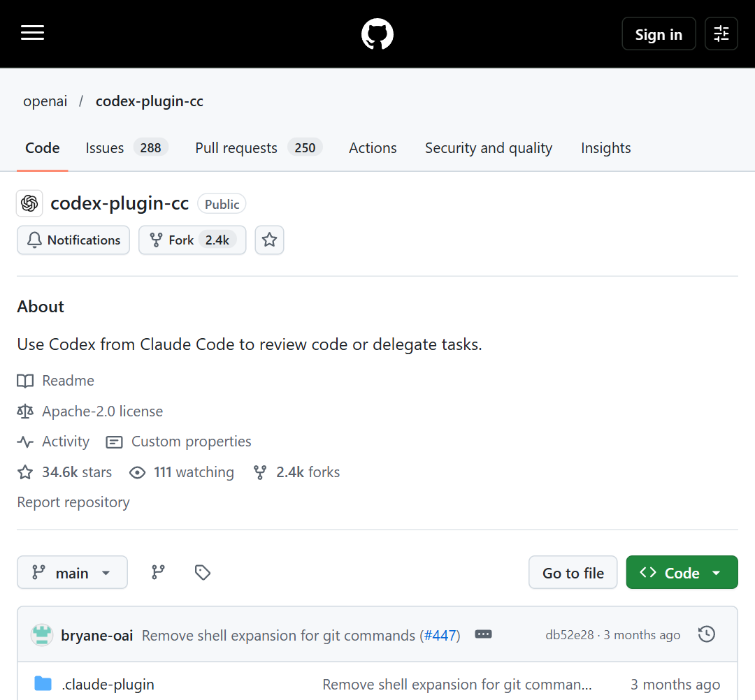Click Report repository link
The image size is (755, 700).
coord(73,502)
